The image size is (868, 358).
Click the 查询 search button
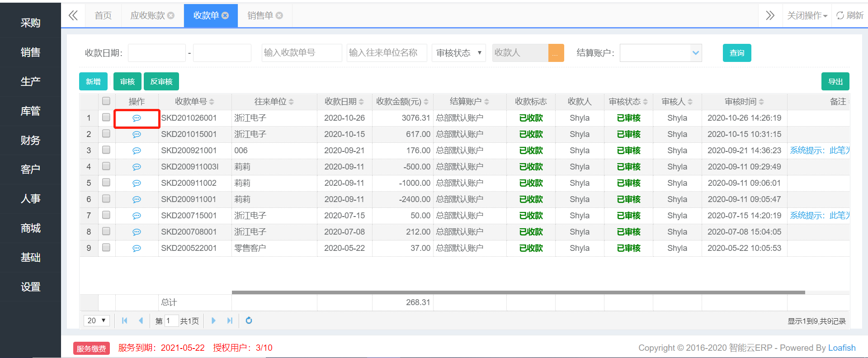pyautogui.click(x=737, y=53)
